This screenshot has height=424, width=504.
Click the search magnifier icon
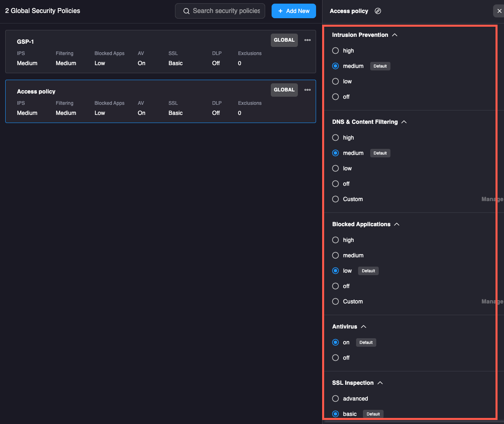tap(186, 11)
